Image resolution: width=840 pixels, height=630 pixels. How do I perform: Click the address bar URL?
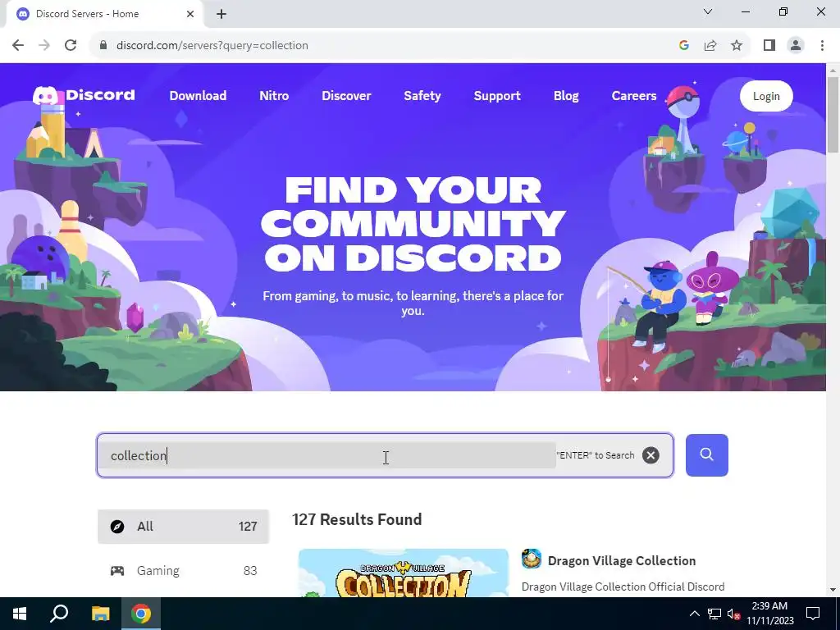coord(212,46)
